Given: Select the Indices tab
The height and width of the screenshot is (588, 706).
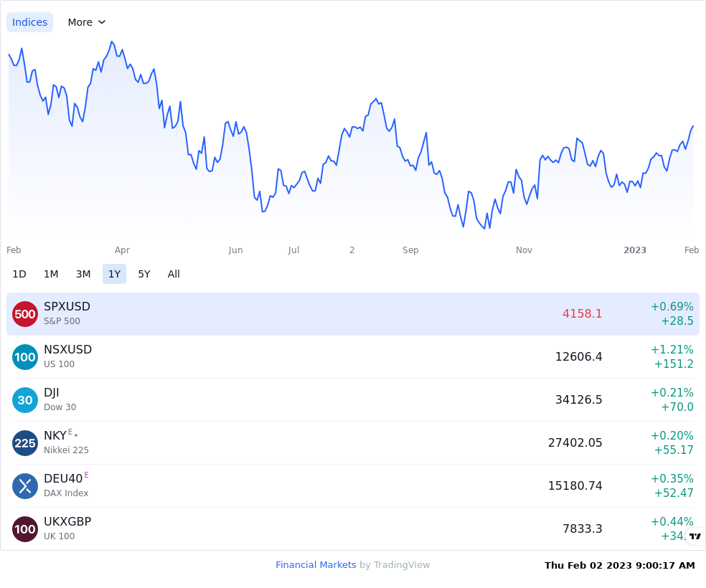Looking at the screenshot, I should pyautogui.click(x=29, y=22).
